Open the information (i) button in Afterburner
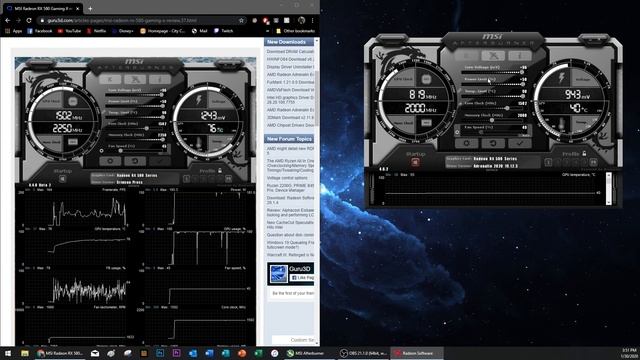Screen dimensions: 640x360 [x=520, y=56]
